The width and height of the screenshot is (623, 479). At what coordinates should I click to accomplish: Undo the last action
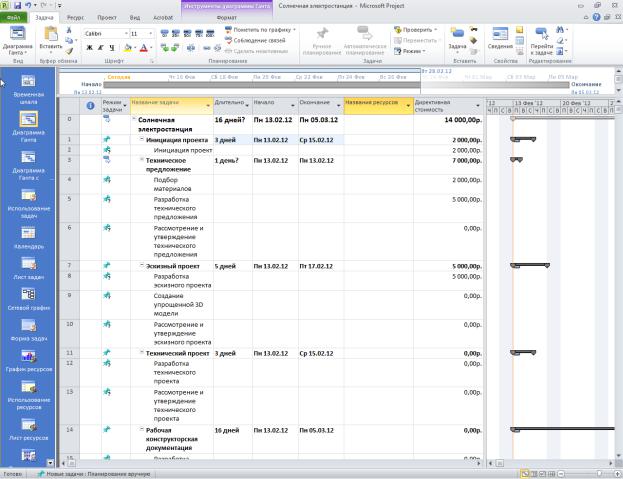(x=28, y=6)
